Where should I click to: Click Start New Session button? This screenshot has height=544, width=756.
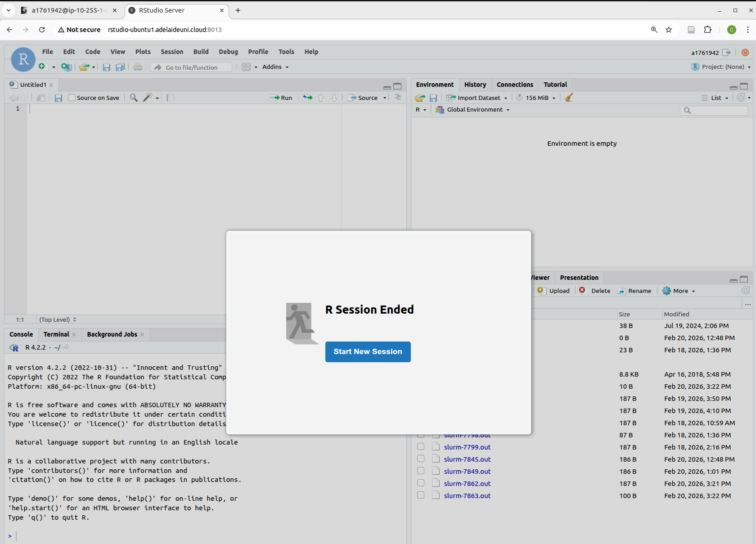click(x=368, y=351)
